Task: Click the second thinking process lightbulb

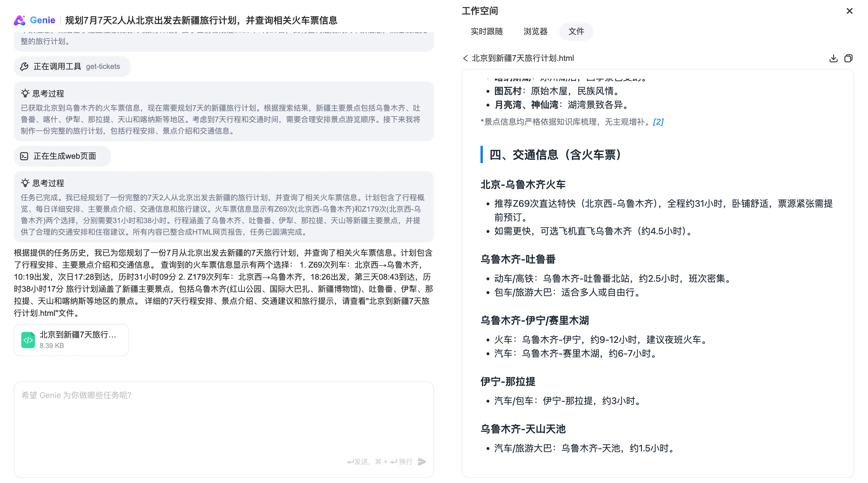Action: (x=25, y=183)
